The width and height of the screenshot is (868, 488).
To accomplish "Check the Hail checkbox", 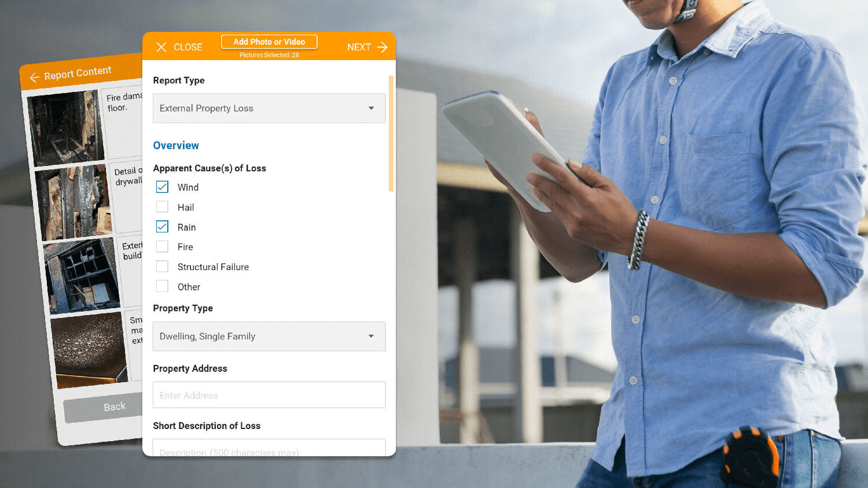I will point(162,207).
